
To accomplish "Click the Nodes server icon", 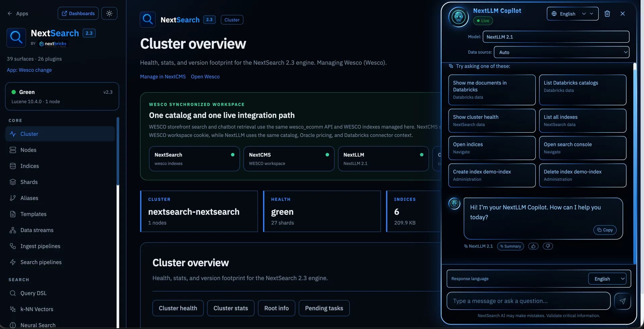I will 13,150.
